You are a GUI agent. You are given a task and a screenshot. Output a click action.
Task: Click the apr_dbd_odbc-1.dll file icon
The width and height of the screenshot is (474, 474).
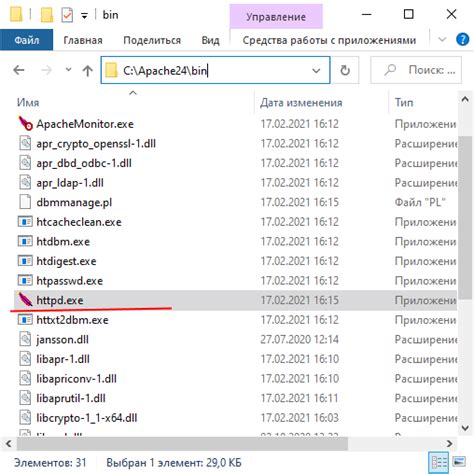click(25, 163)
